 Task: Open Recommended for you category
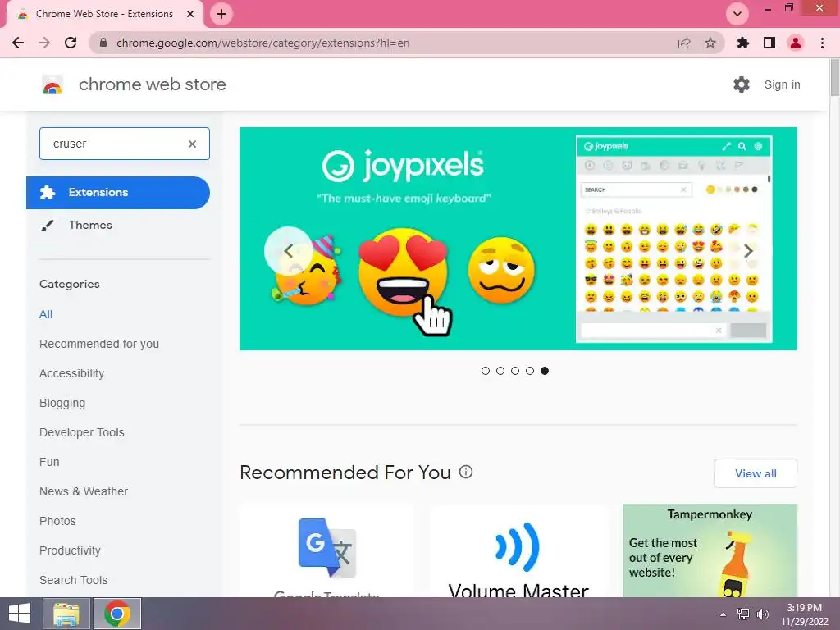[x=99, y=344]
